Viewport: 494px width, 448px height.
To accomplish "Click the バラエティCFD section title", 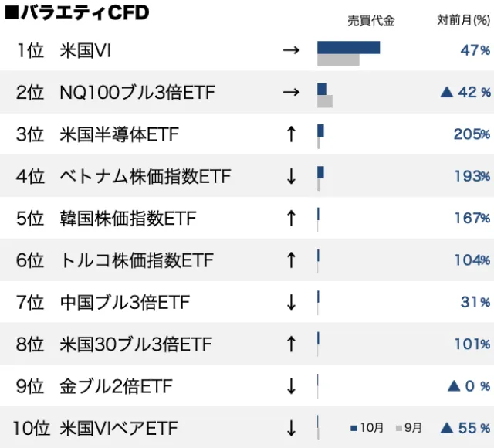I will coord(76,13).
